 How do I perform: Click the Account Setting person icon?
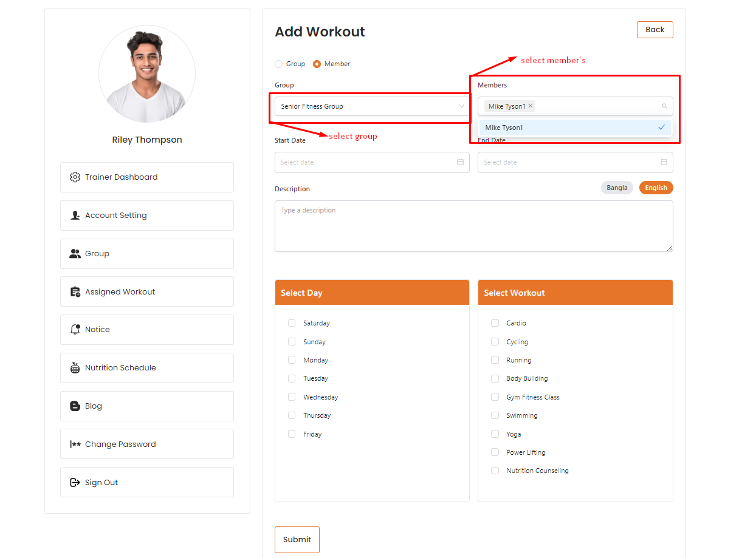[75, 216]
